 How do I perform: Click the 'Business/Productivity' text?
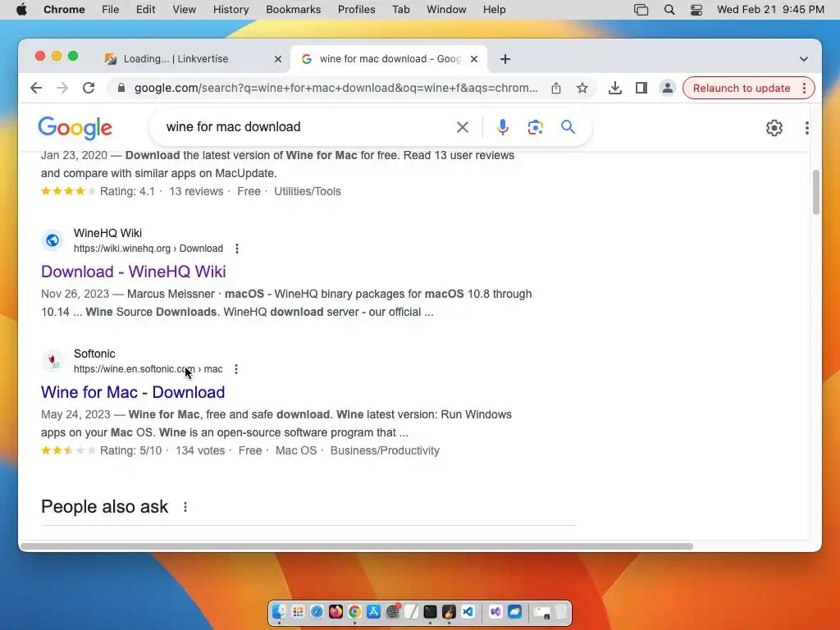pos(385,450)
